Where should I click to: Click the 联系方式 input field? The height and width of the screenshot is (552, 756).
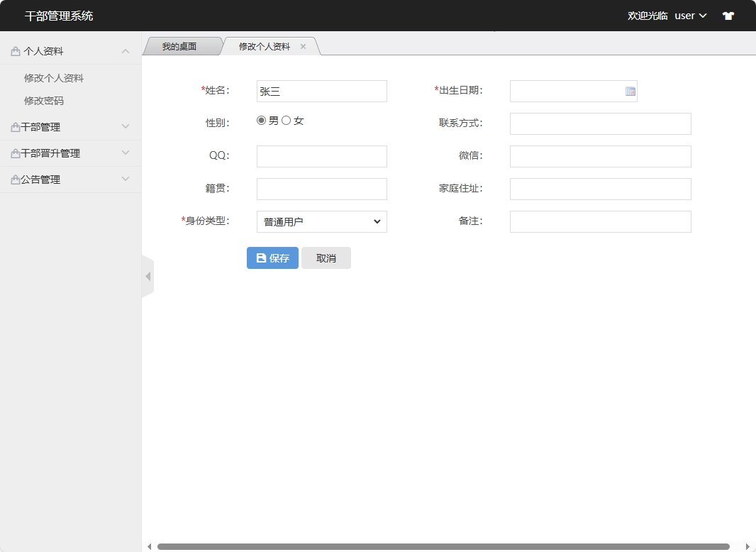point(600,123)
